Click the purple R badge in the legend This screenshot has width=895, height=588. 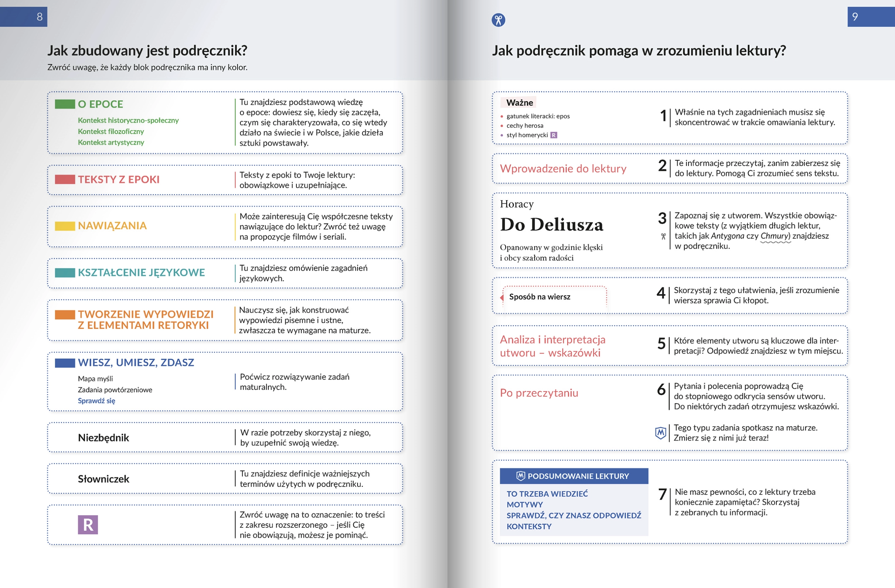[88, 525]
